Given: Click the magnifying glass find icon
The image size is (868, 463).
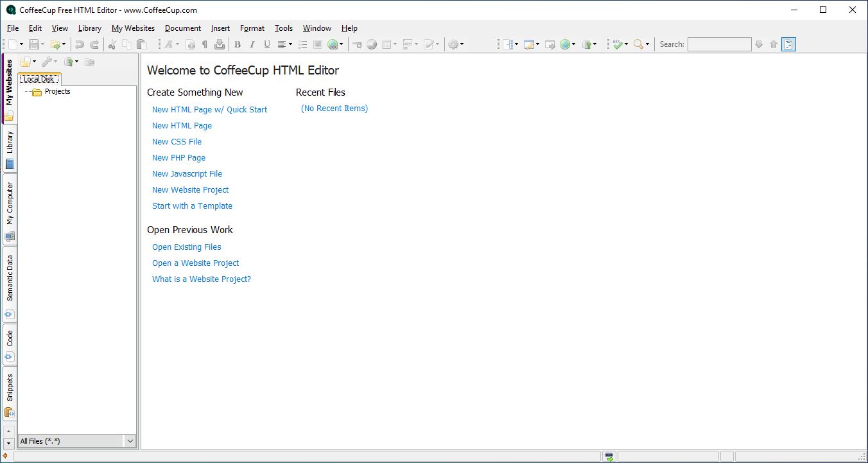Looking at the screenshot, I should pos(638,44).
